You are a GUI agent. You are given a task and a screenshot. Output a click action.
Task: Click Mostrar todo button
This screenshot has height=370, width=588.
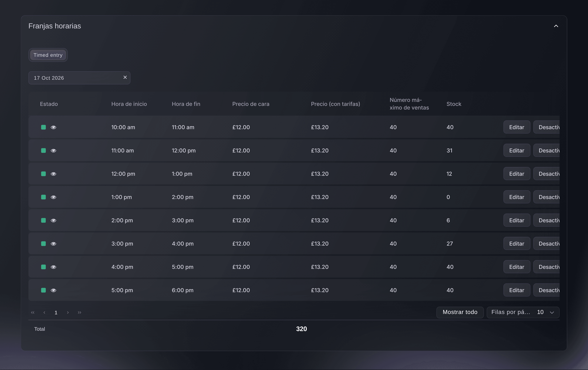pyautogui.click(x=460, y=312)
